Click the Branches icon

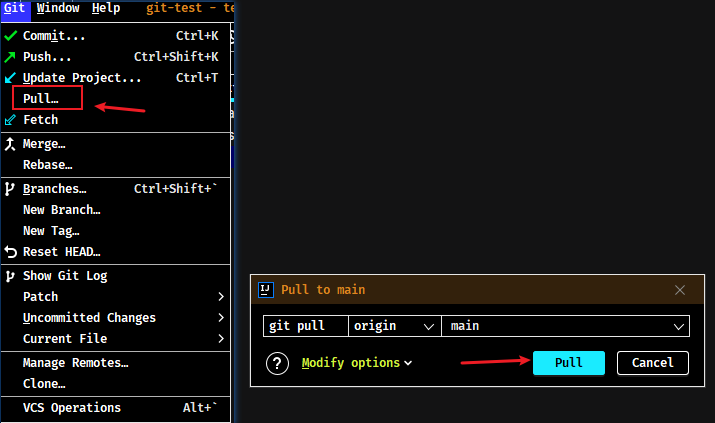coord(10,189)
